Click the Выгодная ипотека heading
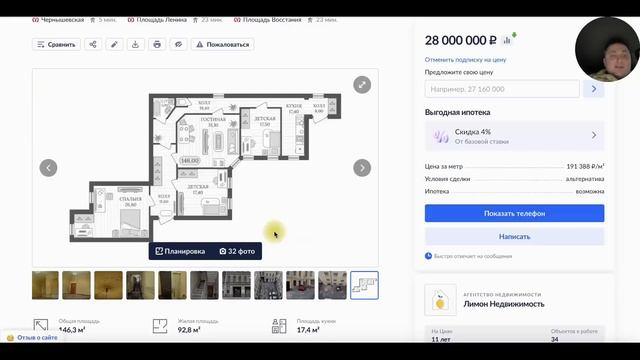 [458, 112]
